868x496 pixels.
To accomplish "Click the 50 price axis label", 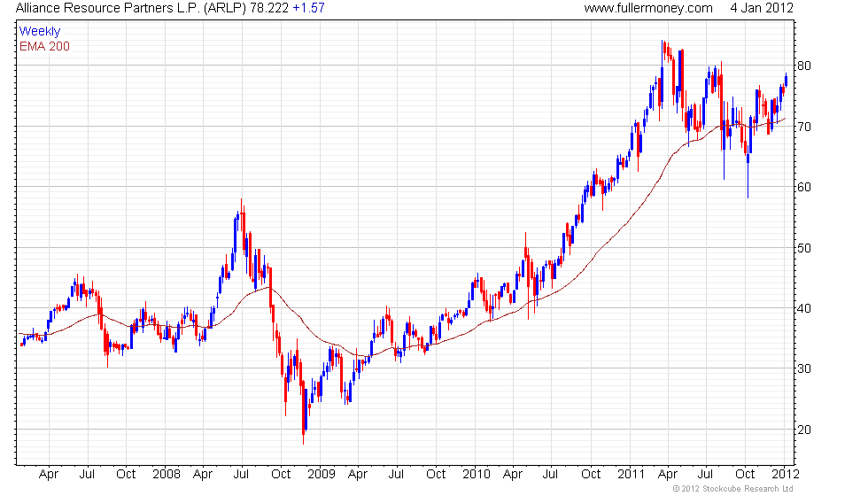I will [804, 248].
